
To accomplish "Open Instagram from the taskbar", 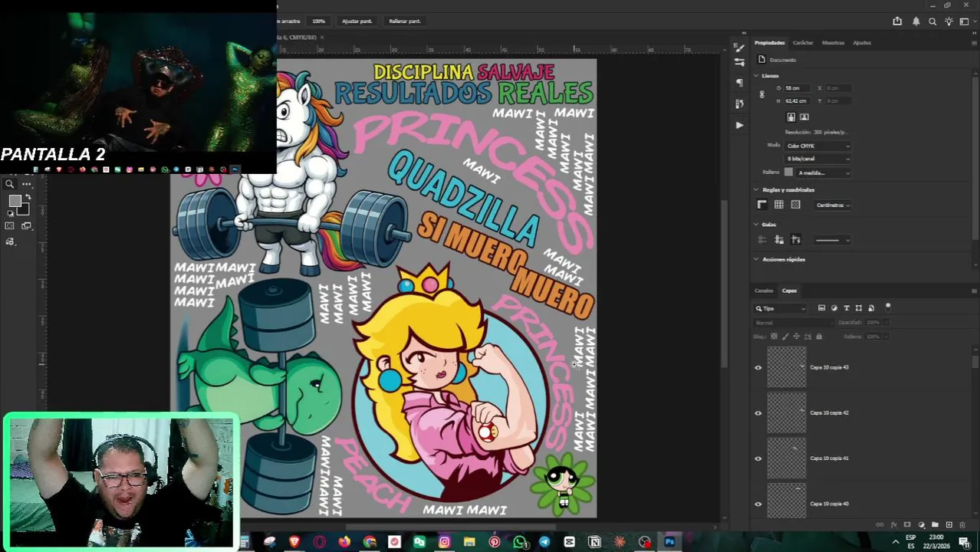I will pyautogui.click(x=444, y=542).
